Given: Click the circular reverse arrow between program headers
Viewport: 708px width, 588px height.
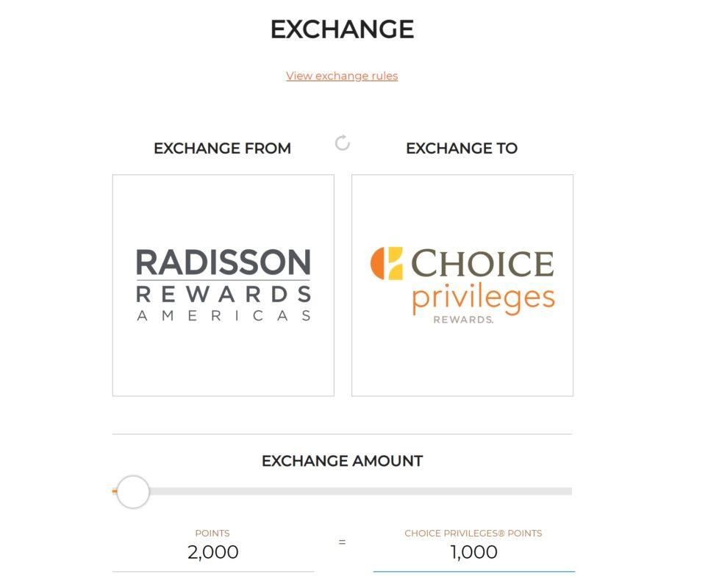Looking at the screenshot, I should 340,143.
